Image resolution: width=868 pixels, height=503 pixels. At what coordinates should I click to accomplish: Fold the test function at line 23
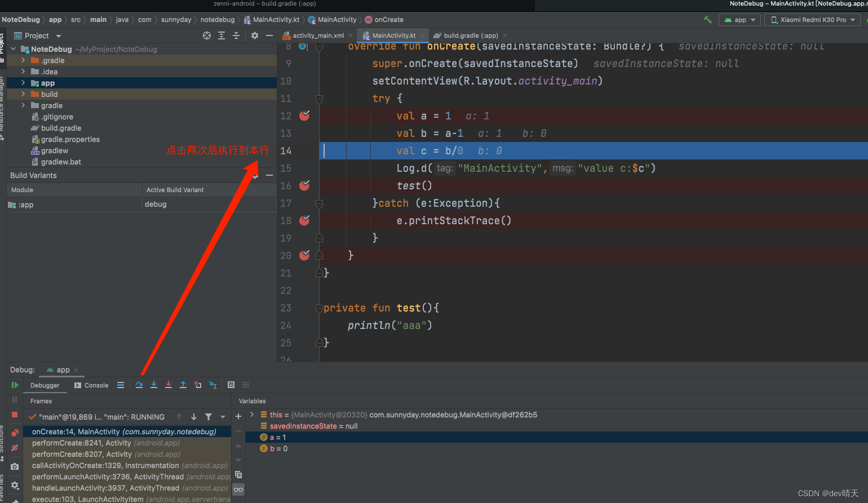point(319,308)
